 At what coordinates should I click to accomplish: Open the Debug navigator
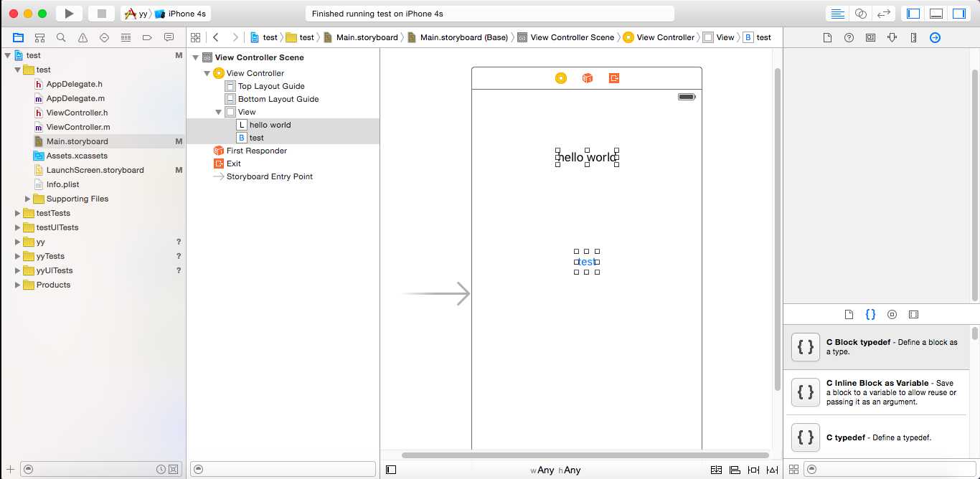(126, 37)
